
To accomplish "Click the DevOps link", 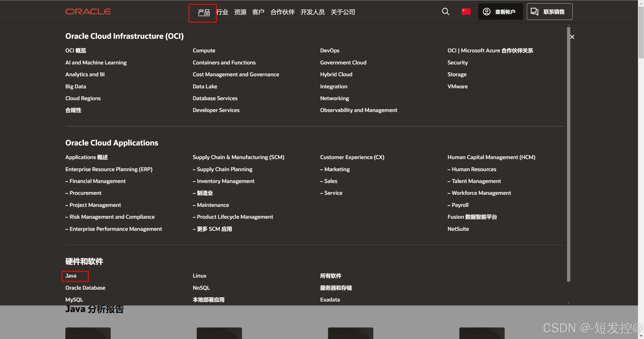I will point(330,51).
